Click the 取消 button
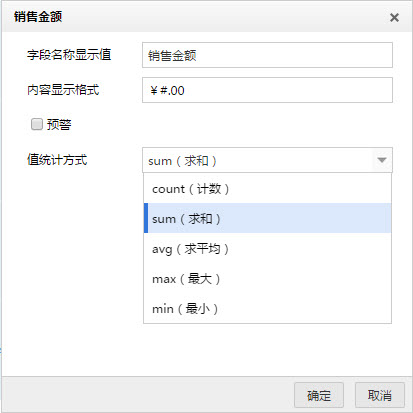The width and height of the screenshot is (413, 413). (x=380, y=395)
